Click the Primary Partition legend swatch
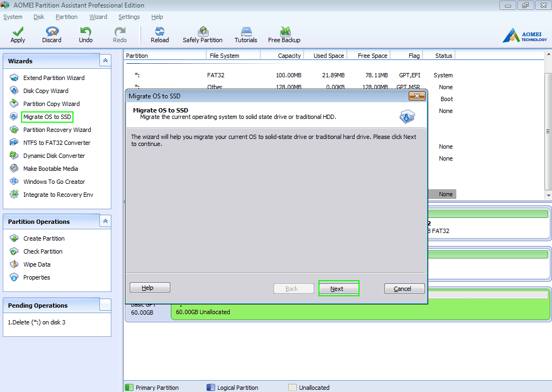This screenshot has height=392, width=552. click(129, 388)
